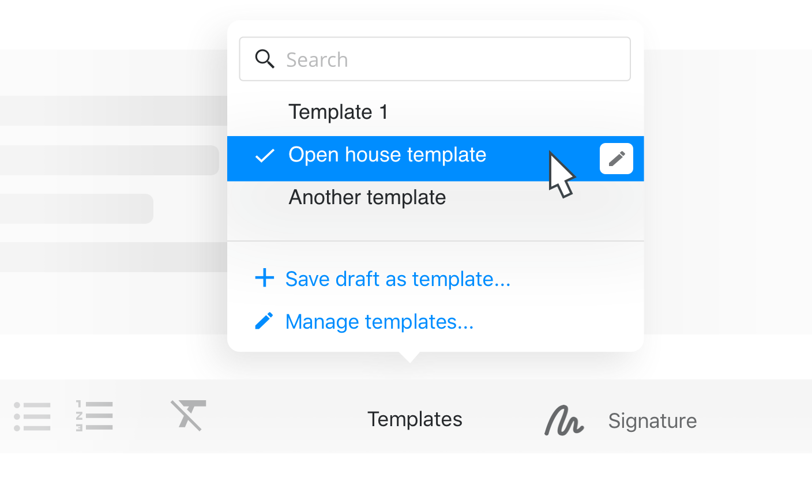
Task: Click the handwritten signature icon
Action: [x=564, y=420]
